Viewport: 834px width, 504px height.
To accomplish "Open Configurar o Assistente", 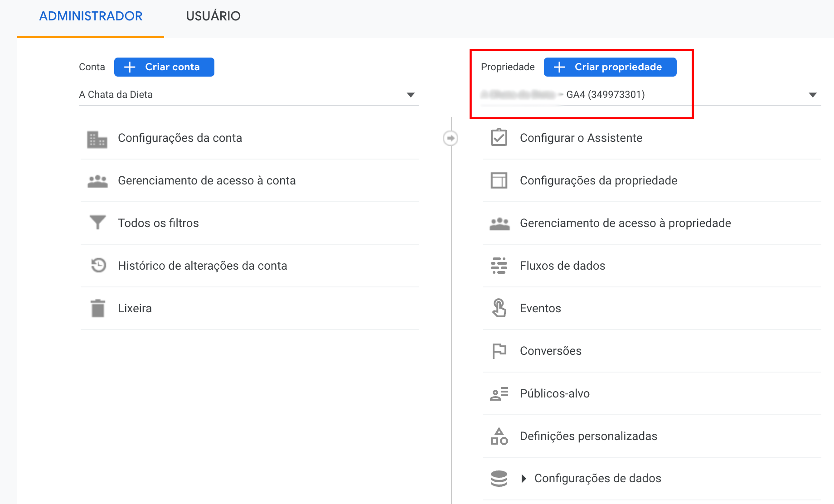I will tap(581, 138).
